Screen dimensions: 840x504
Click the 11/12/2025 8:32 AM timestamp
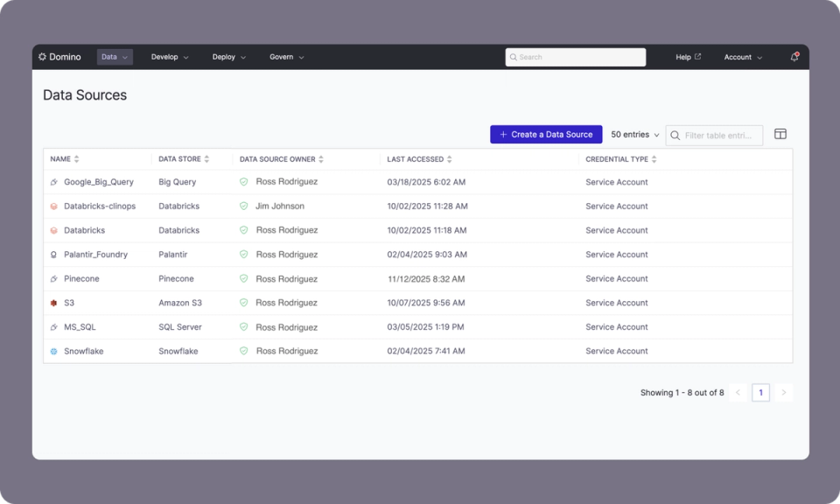(426, 278)
